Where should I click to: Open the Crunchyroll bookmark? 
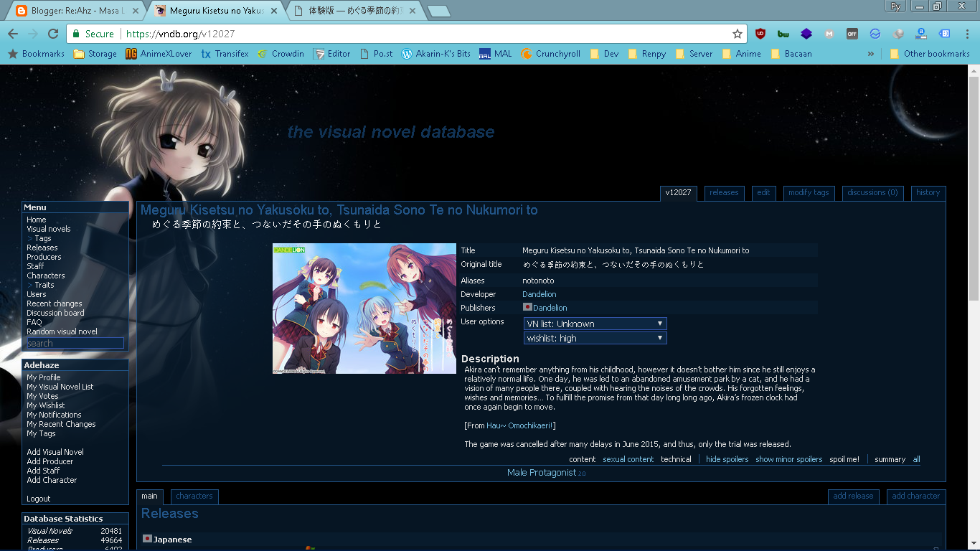coord(550,54)
